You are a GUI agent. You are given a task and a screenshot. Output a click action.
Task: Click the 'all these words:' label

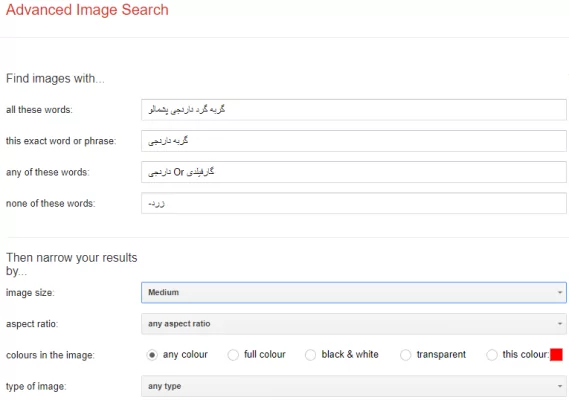coord(39,110)
